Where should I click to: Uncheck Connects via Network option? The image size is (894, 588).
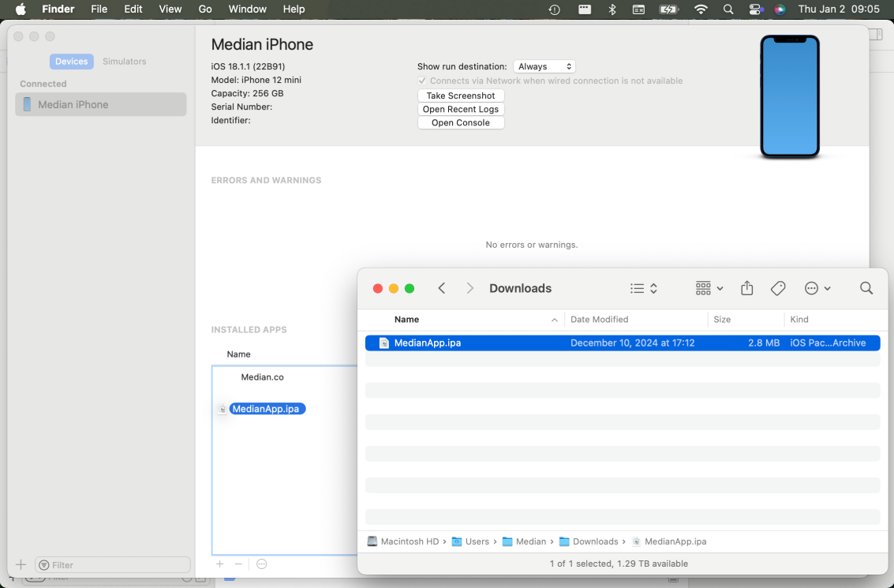(422, 80)
